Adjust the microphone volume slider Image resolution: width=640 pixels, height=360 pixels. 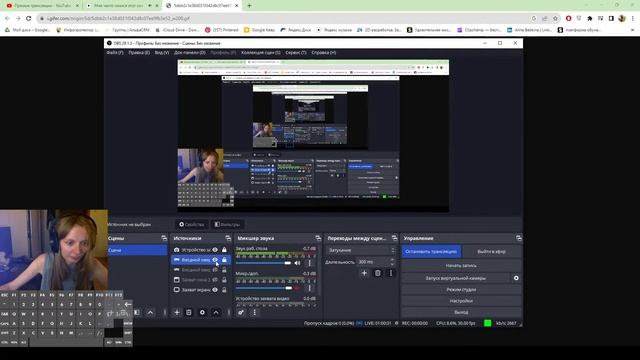coord(264,288)
